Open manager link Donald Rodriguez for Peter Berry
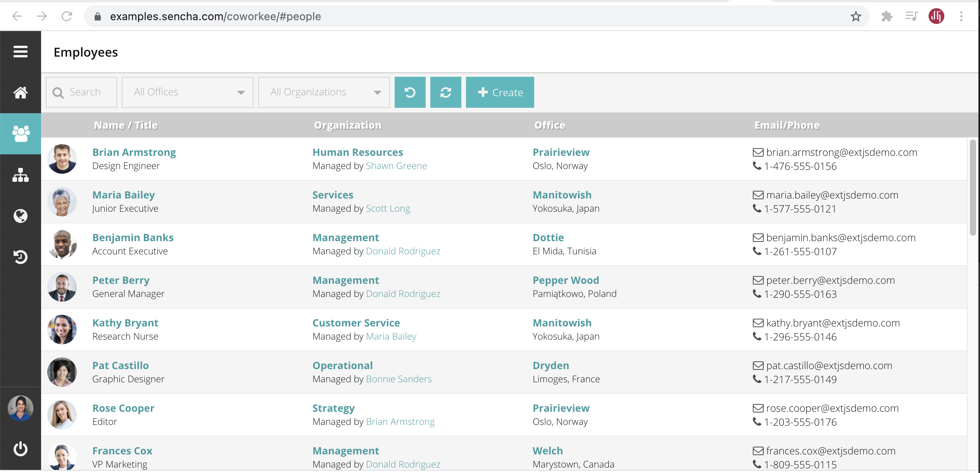Screen dimensions: 980x473 403,294
